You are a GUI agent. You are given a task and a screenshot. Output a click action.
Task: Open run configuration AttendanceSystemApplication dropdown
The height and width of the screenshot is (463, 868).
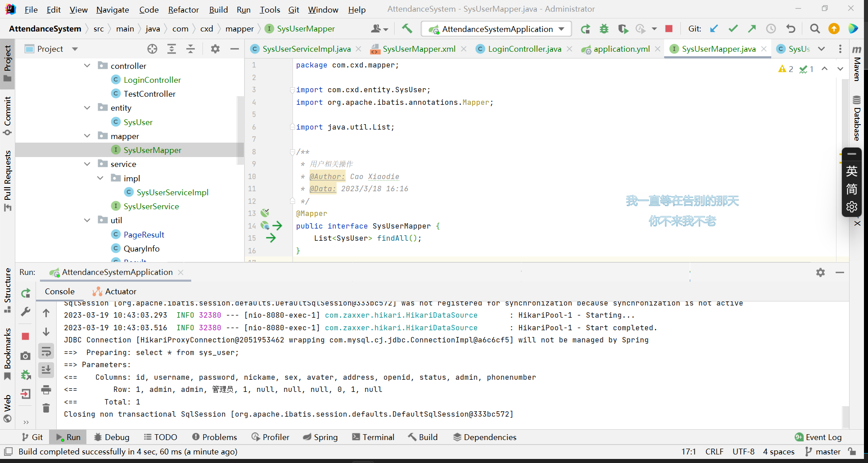[497, 29]
